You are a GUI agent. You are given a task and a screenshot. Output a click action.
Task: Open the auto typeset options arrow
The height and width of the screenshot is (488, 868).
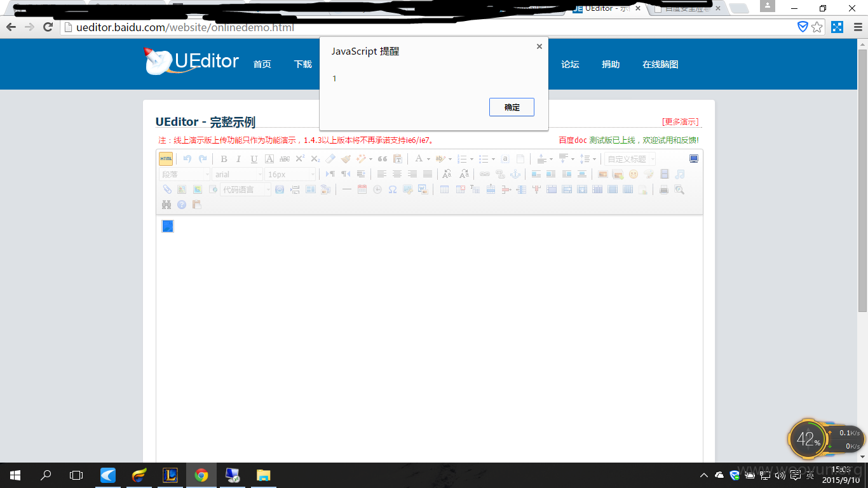370,159
